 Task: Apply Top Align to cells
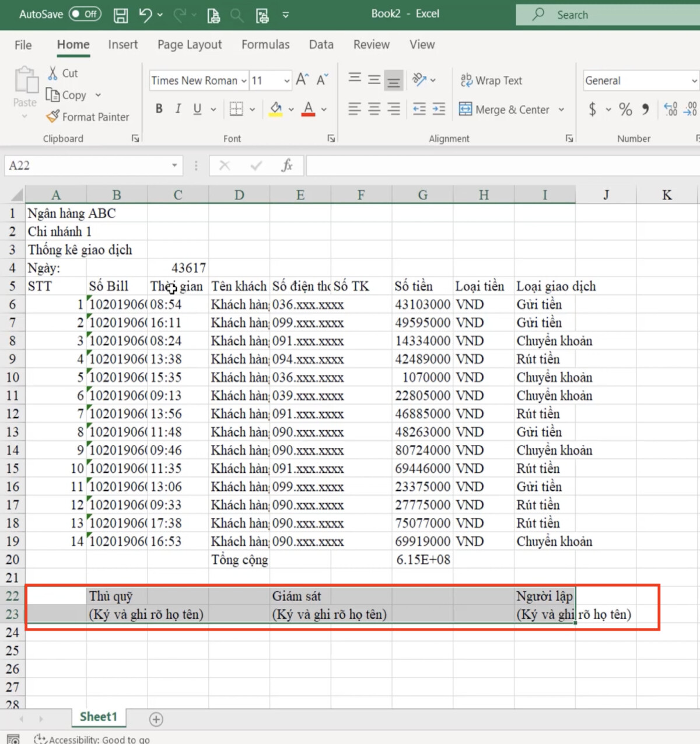[355, 79]
